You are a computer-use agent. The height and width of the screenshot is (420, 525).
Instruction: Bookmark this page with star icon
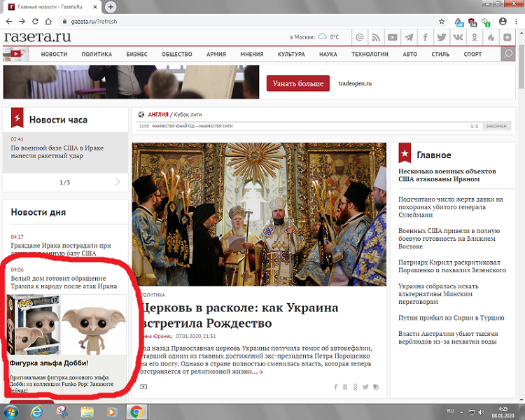[x=442, y=22]
